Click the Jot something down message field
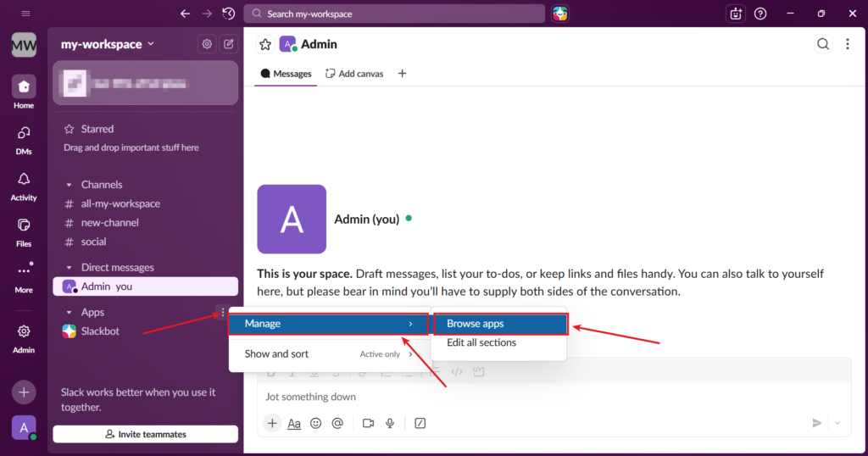Viewport: 868px width, 456px height. 554,397
